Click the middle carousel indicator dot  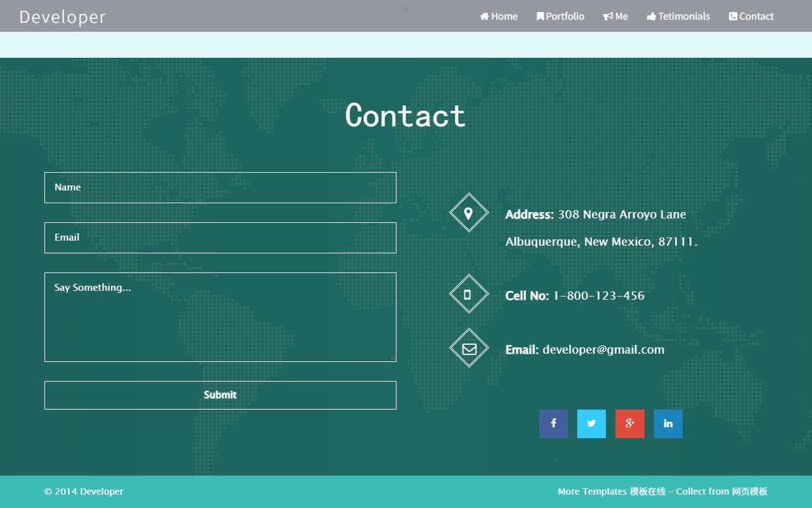406,9
